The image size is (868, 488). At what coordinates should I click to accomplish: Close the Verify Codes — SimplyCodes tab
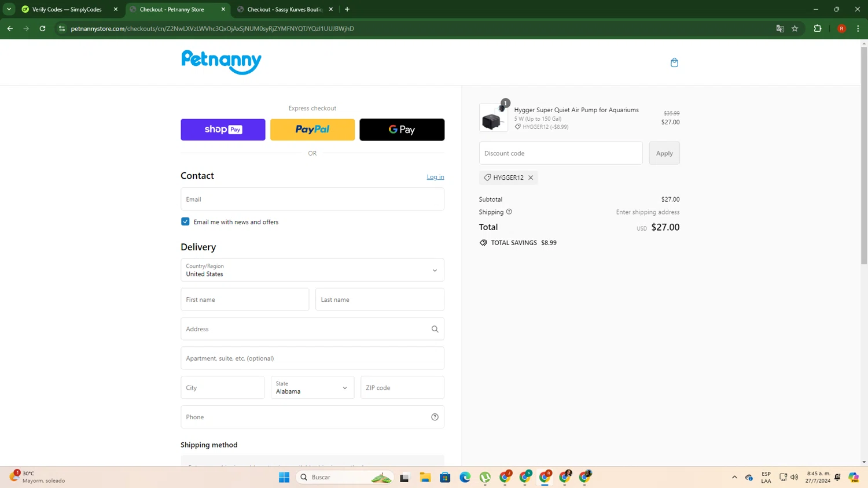coord(116,9)
